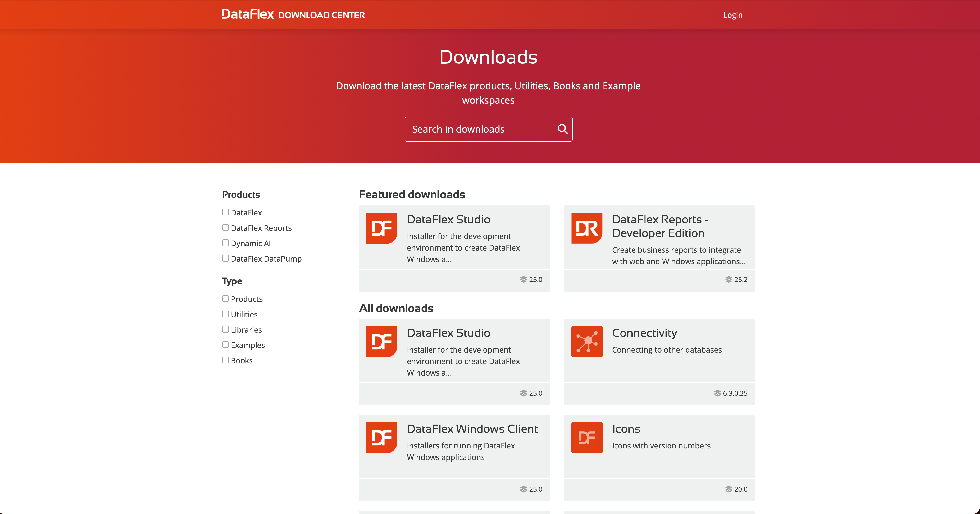Screen dimensions: 980x514
Task: Click the version number 20.0
Action: tap(741, 489)
